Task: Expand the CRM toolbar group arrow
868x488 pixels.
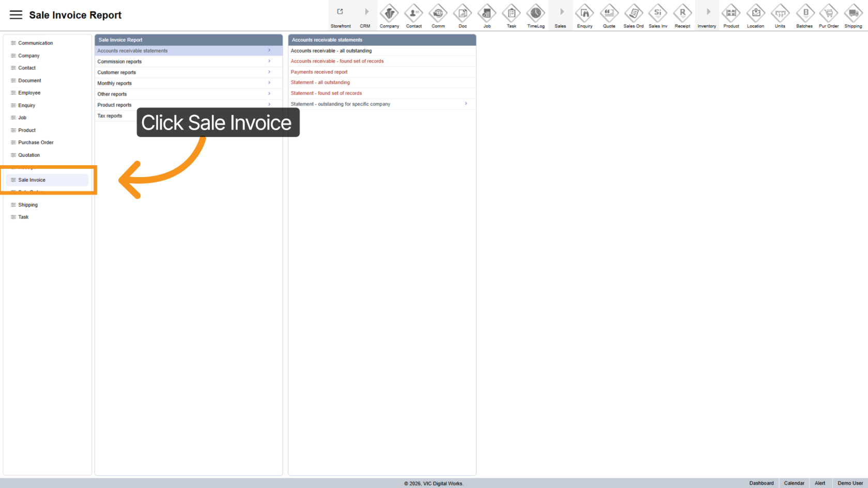Action: point(366,12)
